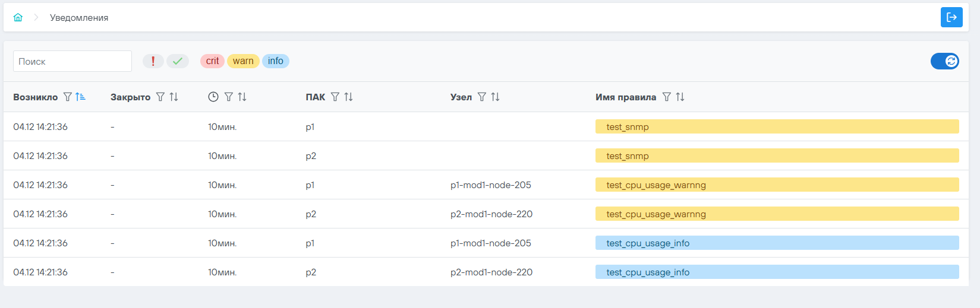Toggle active alerts exclamation filter

click(153, 61)
